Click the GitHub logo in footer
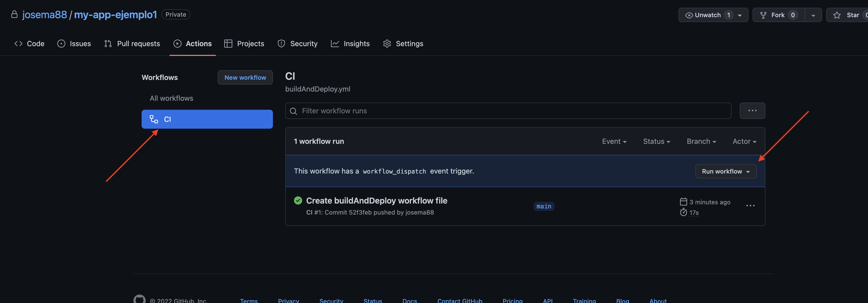Image resolution: width=868 pixels, height=303 pixels. pyautogui.click(x=139, y=299)
